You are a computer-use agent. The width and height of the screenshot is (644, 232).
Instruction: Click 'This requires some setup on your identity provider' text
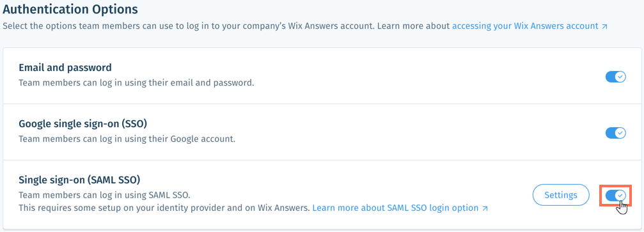click(164, 208)
